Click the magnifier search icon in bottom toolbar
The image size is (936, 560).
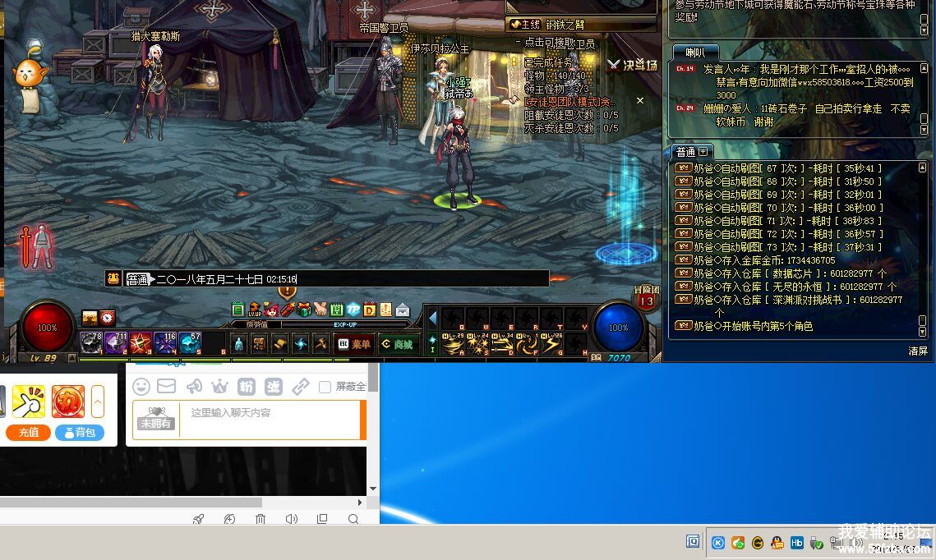(x=353, y=519)
